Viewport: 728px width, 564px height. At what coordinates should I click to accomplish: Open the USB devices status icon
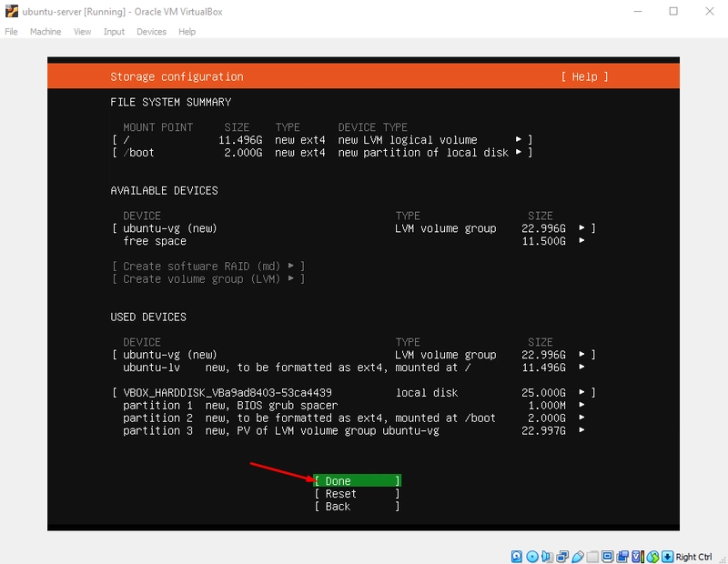pyautogui.click(x=578, y=557)
